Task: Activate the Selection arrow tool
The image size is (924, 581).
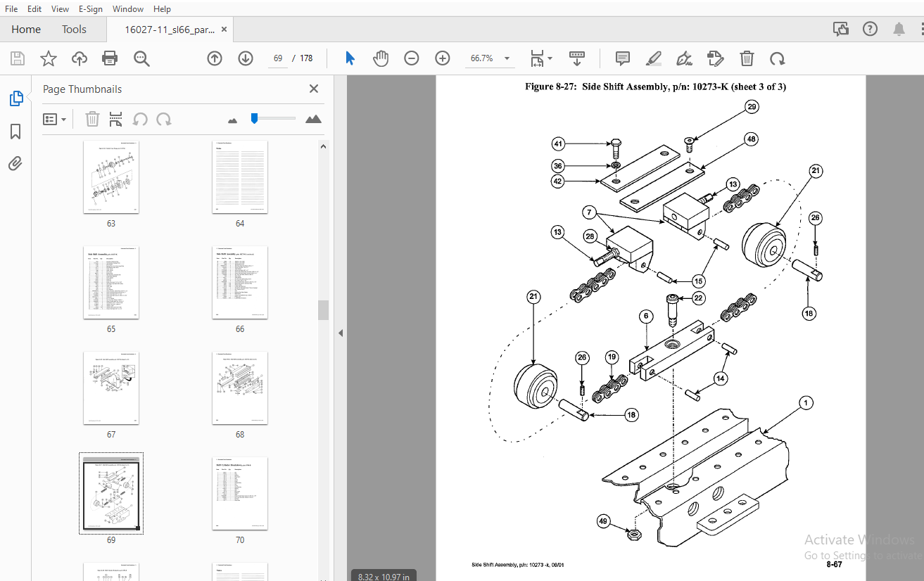Action: [350, 58]
